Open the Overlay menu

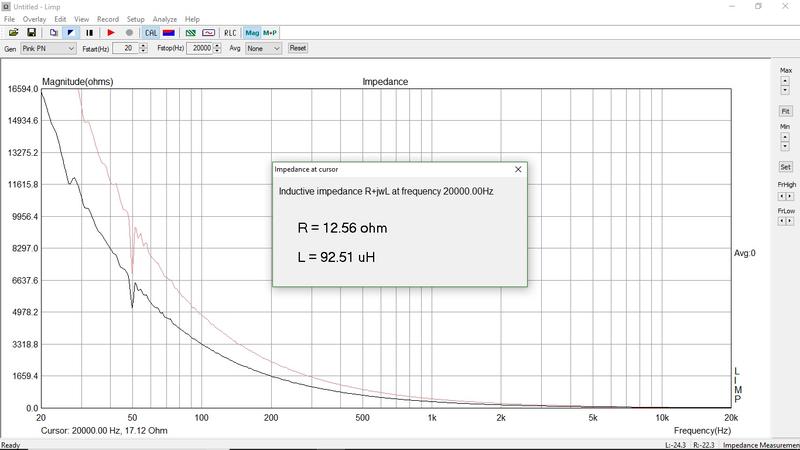34,19
